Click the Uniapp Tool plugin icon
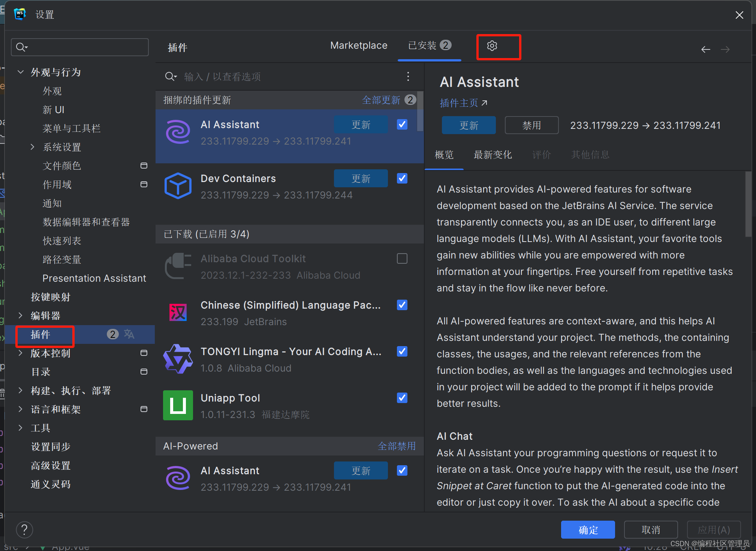The width and height of the screenshot is (756, 551). [x=178, y=405]
